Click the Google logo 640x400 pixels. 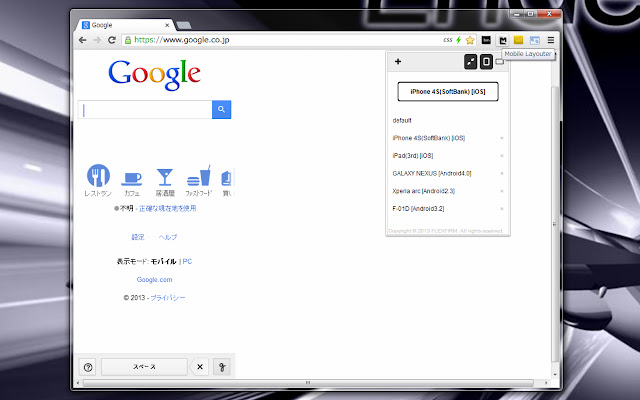pos(154,75)
